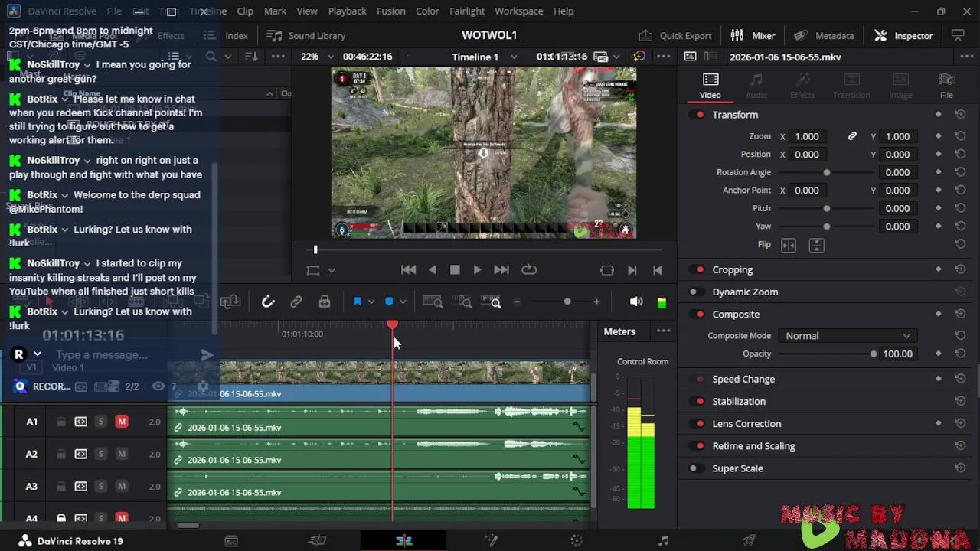Toggle loop playback icon
Image resolution: width=980 pixels, height=551 pixels.
click(529, 270)
